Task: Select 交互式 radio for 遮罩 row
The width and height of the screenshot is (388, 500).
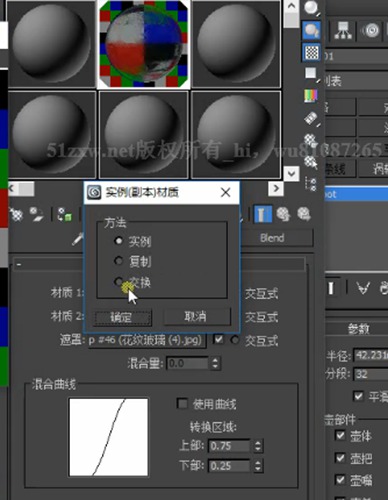Action: [x=235, y=340]
